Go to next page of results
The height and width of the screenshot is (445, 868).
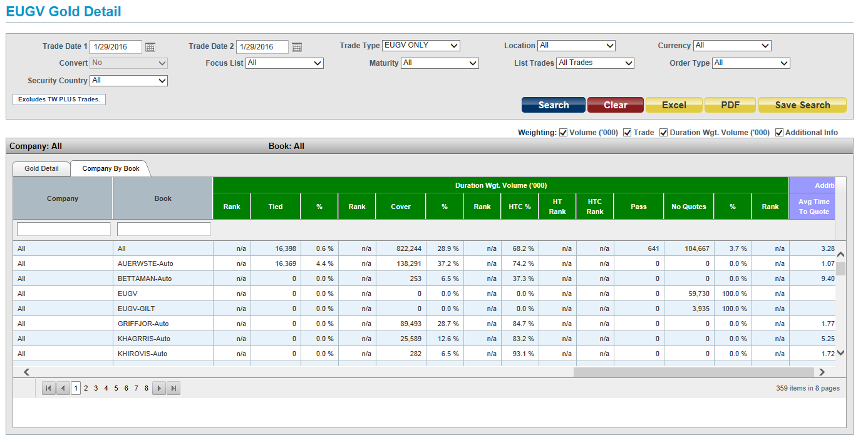tap(159, 389)
